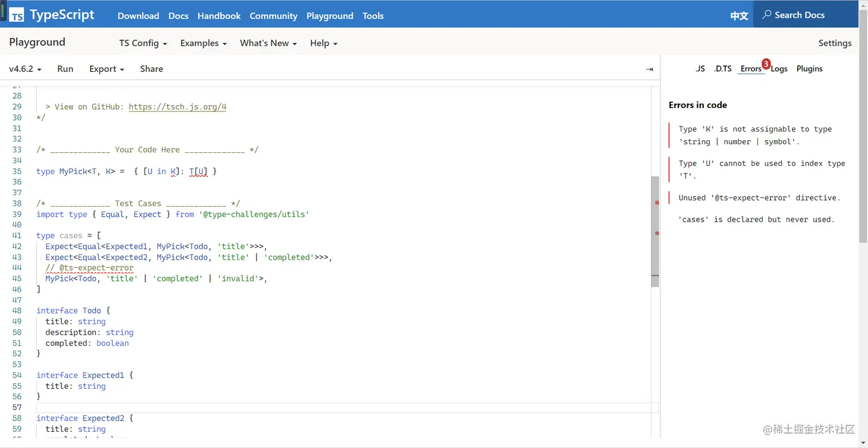
Task: Click the editor's vertical scrollbar thumb
Action: (655, 231)
